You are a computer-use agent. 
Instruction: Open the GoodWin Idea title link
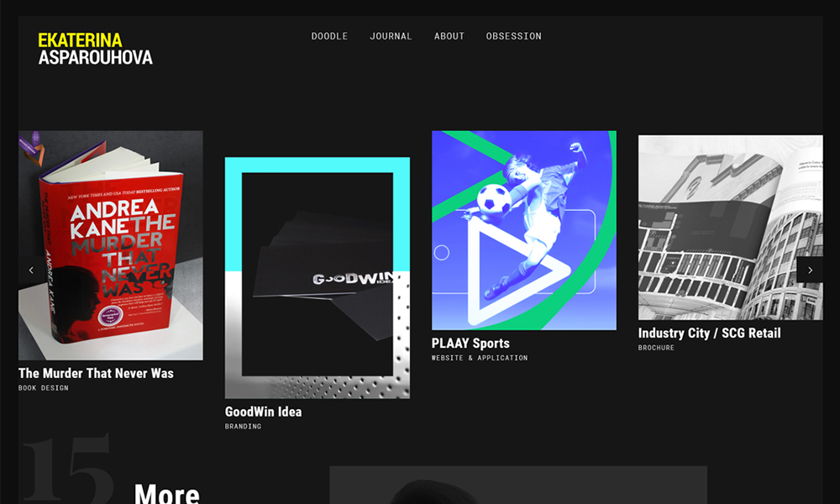263,412
